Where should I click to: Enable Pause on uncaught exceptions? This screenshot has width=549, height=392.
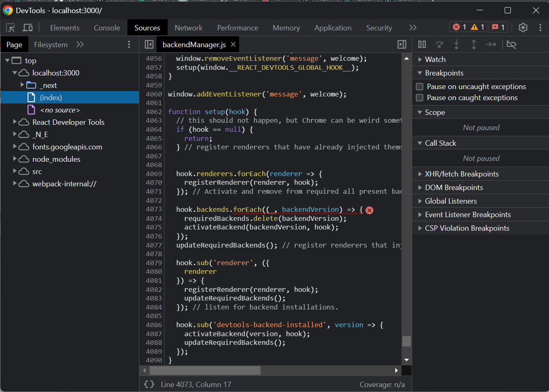point(420,86)
